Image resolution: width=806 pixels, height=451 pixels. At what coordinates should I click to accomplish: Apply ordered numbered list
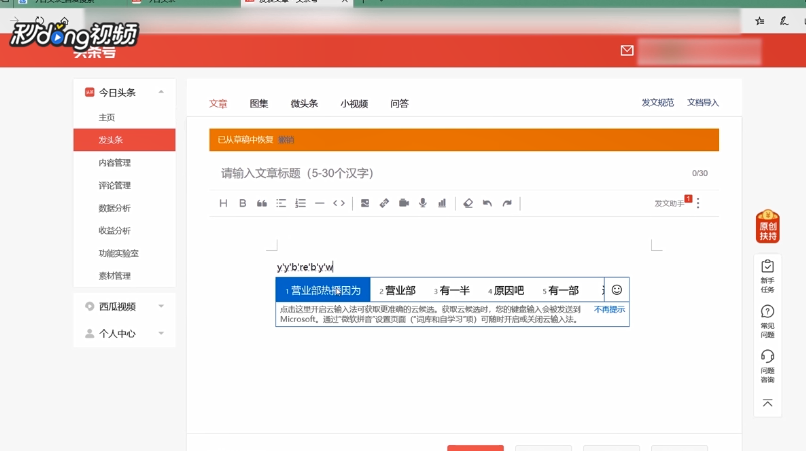pos(300,203)
